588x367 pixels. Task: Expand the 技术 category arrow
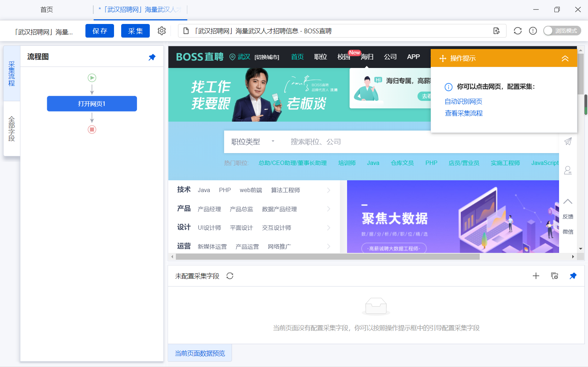pyautogui.click(x=329, y=190)
